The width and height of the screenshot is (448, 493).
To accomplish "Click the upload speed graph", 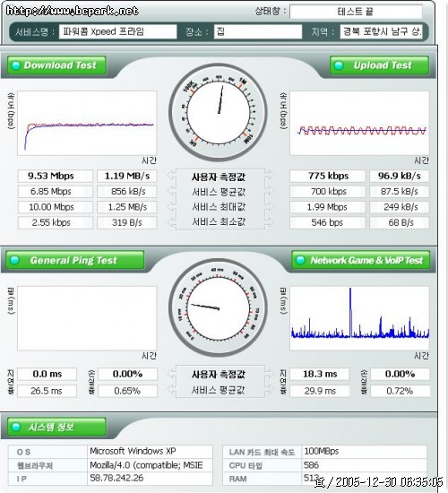I will (x=359, y=124).
